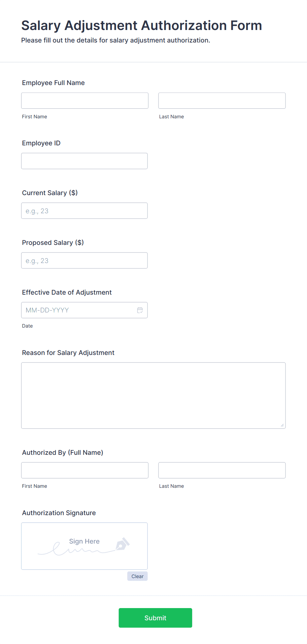Clear the Authorization Signature
307x644 pixels.
(137, 576)
